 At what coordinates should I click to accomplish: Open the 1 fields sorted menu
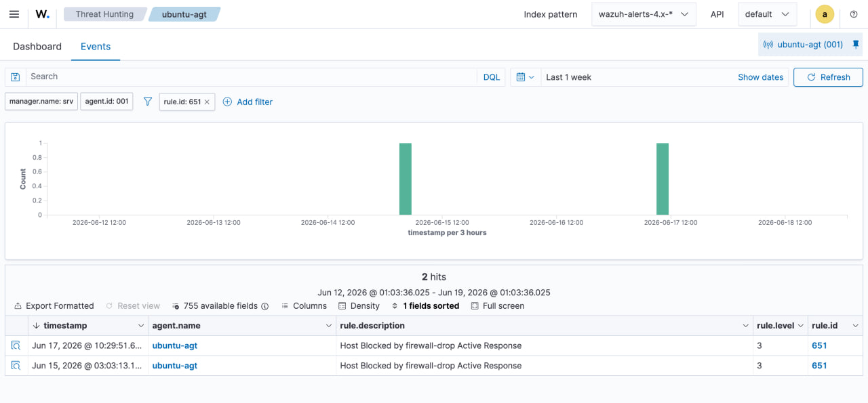(425, 306)
